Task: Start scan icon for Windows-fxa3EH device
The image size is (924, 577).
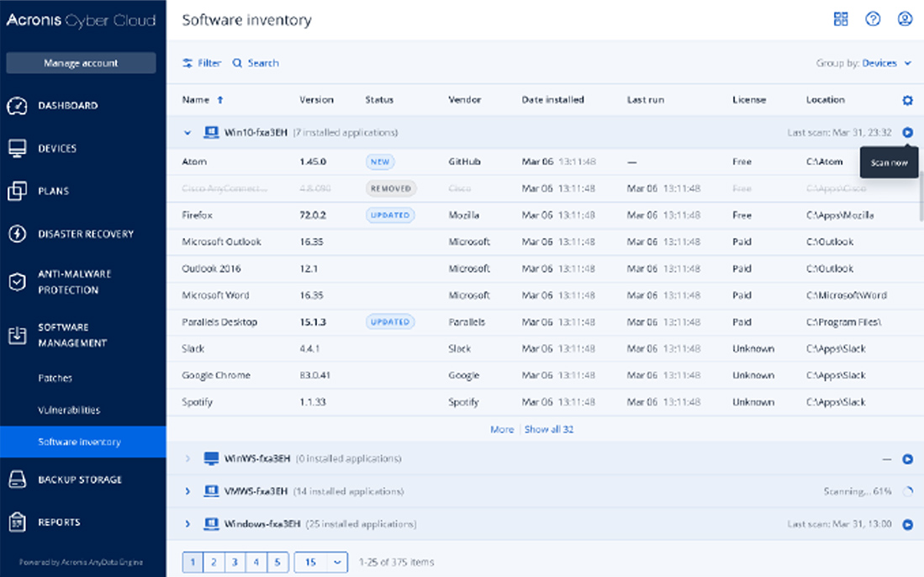Action: 907,524
